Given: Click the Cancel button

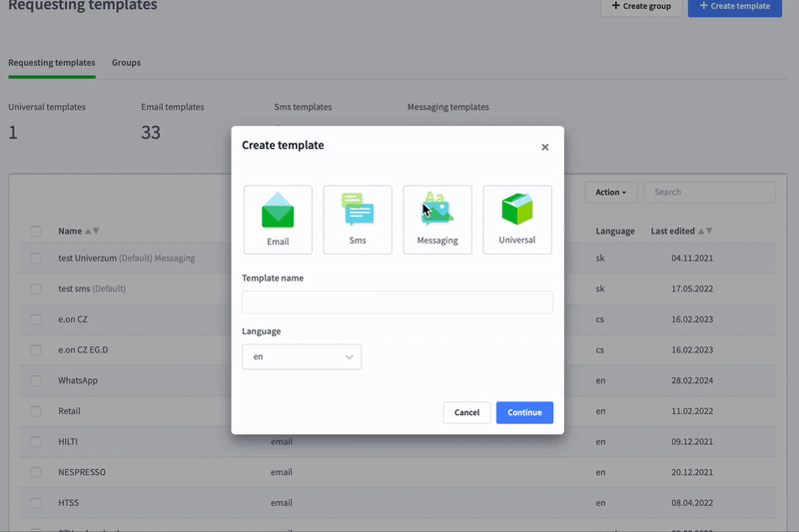Looking at the screenshot, I should tap(466, 412).
